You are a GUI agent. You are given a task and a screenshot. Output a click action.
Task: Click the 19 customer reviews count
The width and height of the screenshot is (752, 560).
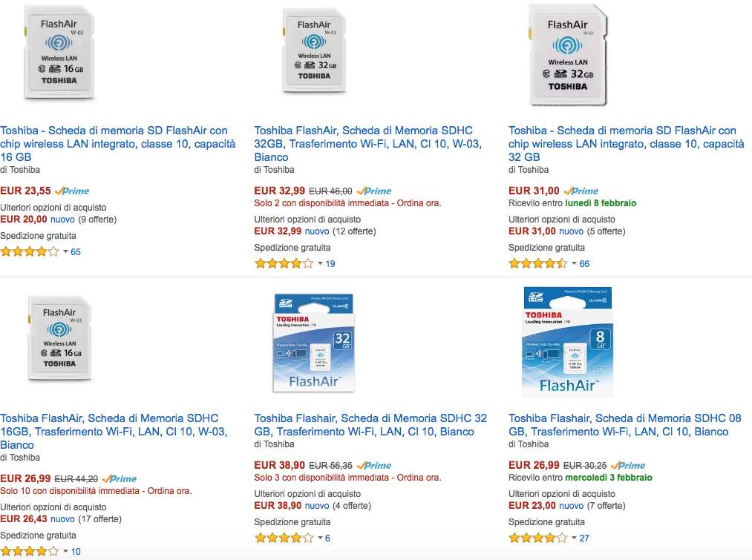[x=330, y=264]
